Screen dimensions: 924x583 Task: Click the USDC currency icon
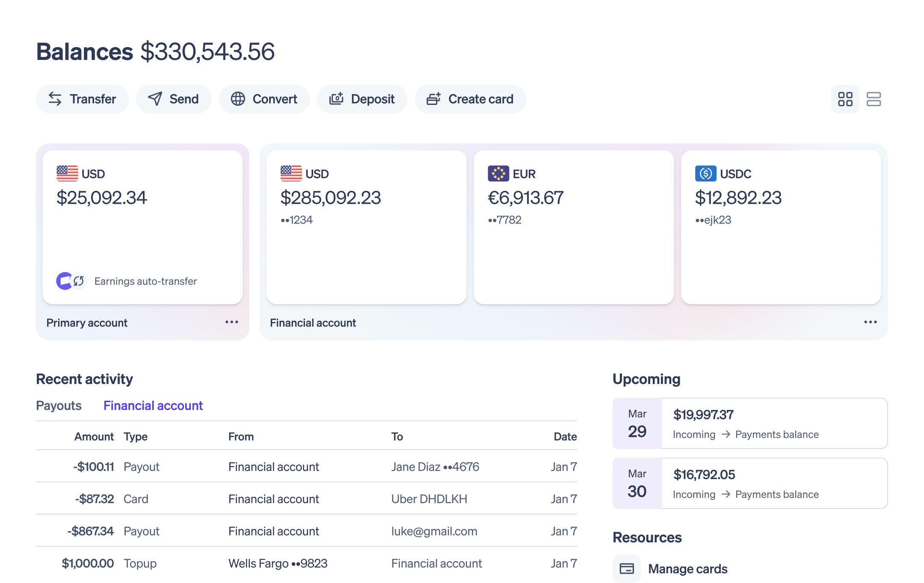[705, 173]
